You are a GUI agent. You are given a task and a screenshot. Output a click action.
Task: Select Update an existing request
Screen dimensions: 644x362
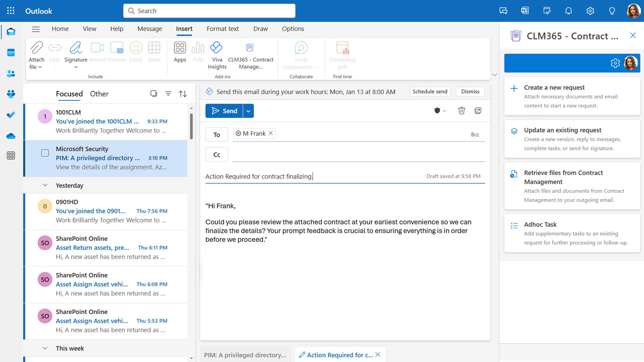point(572,139)
